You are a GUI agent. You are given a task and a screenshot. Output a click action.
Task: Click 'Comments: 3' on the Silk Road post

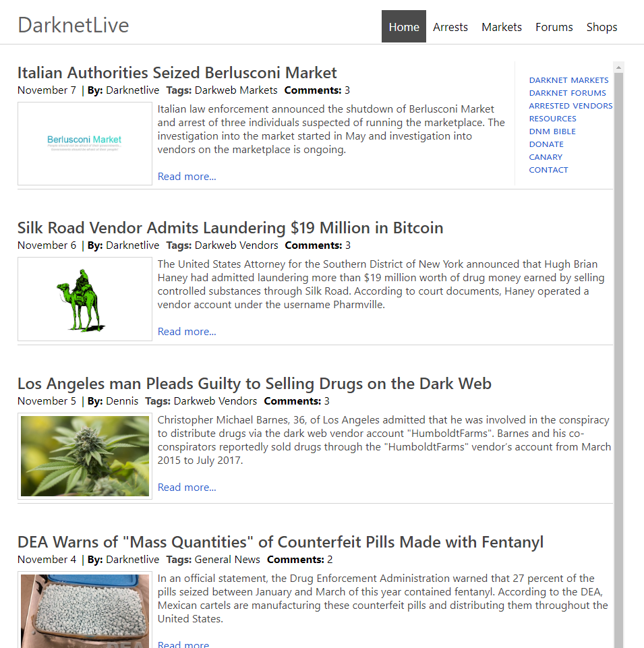click(x=318, y=245)
